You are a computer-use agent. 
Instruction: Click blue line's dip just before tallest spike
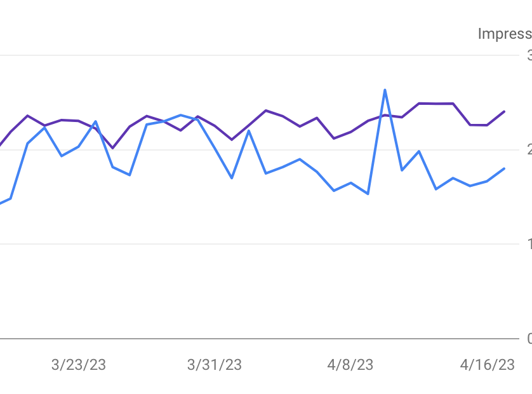click(x=368, y=194)
